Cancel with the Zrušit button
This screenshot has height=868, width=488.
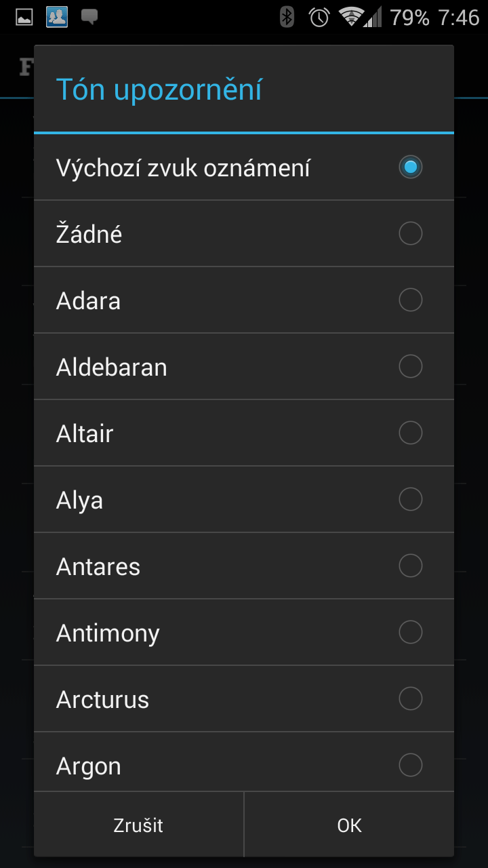[138, 825]
